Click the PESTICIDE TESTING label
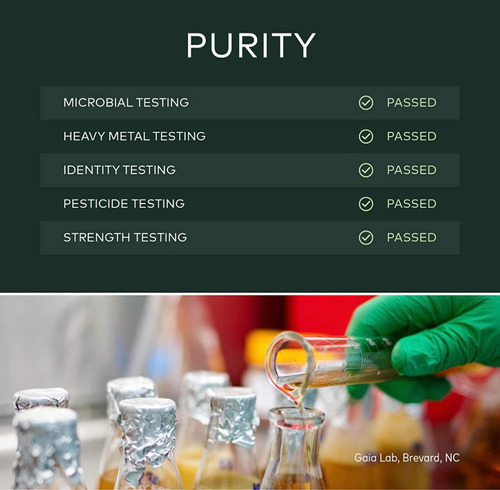500x490 pixels. 124,203
